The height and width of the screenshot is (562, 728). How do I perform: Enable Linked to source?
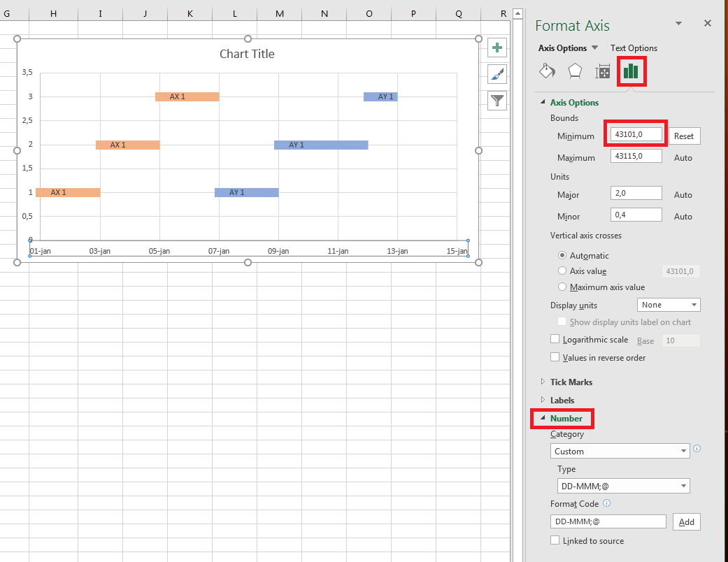coord(555,540)
